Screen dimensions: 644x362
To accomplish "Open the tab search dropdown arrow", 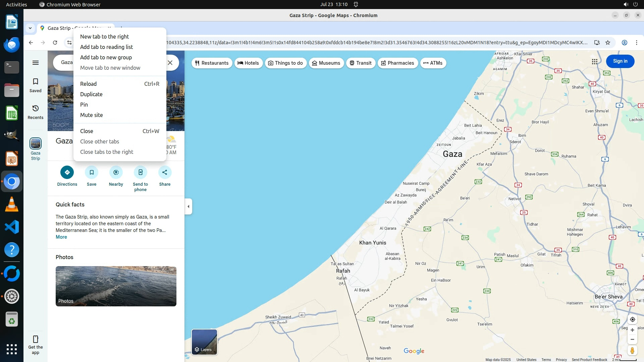I will click(30, 28).
